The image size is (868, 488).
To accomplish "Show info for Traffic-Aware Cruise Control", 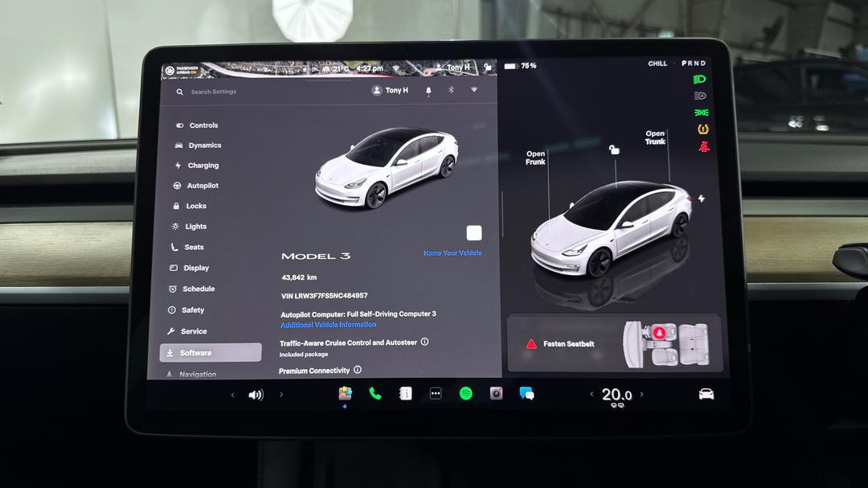I will pos(424,342).
